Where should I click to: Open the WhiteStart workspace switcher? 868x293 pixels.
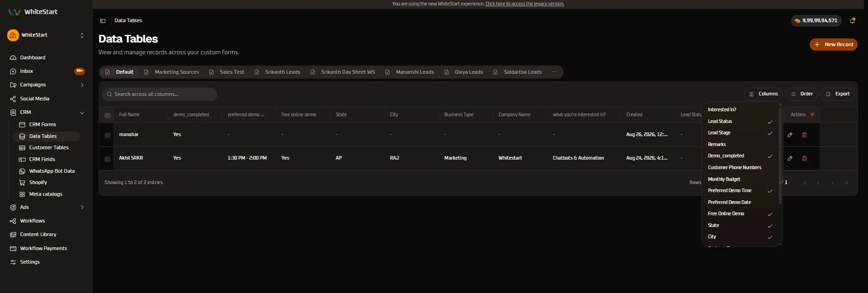tap(46, 35)
